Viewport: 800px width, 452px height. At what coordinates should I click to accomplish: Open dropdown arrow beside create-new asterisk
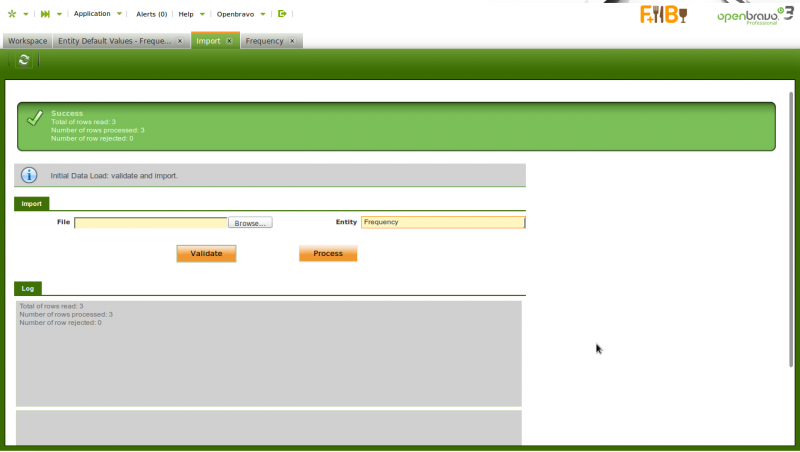pos(26,15)
